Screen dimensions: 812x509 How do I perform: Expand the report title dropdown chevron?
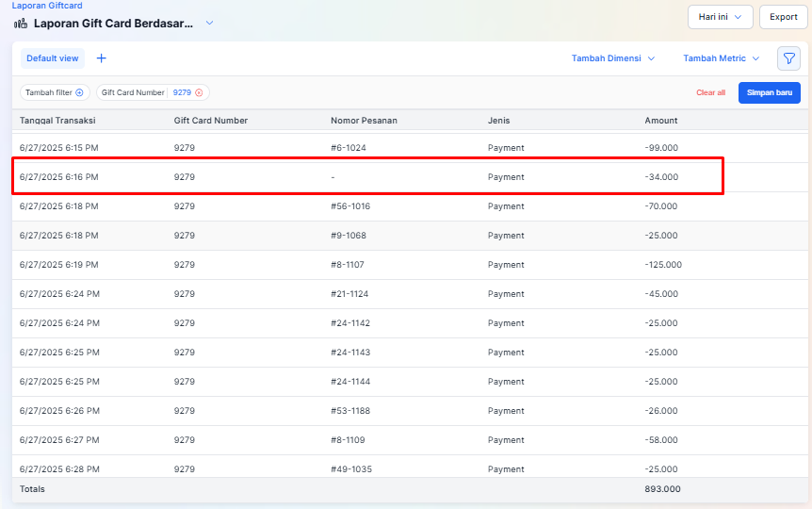click(x=209, y=23)
